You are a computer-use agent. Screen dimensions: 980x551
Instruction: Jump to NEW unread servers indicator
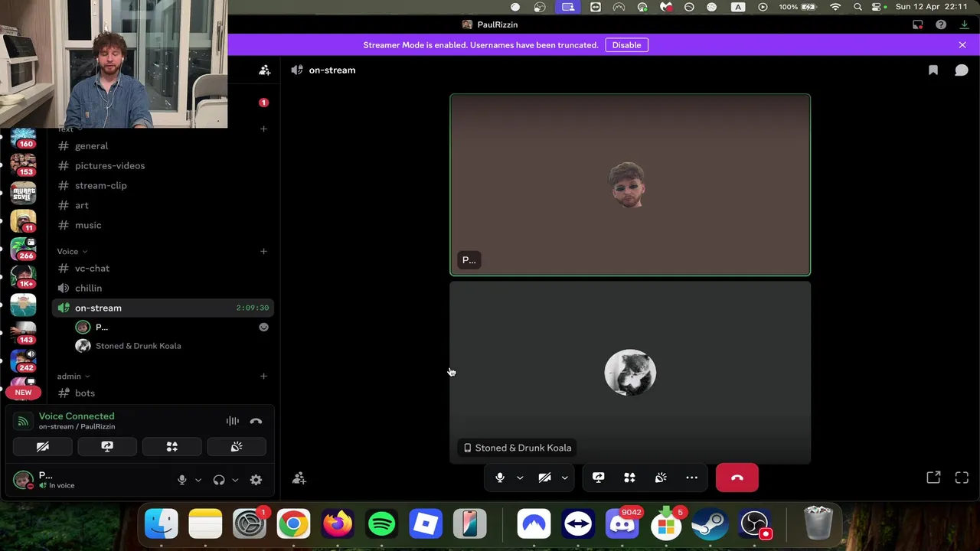click(23, 393)
